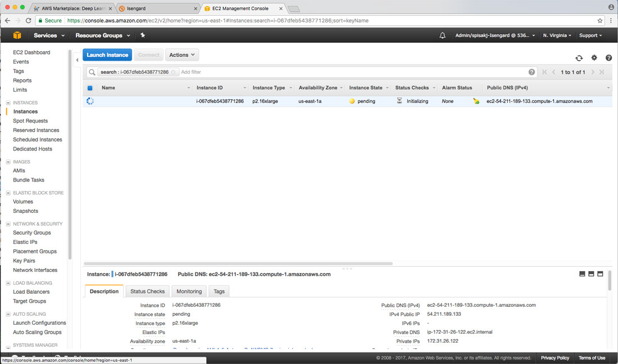Open the help question mark icon
This screenshot has width=618, height=364.
608,57
